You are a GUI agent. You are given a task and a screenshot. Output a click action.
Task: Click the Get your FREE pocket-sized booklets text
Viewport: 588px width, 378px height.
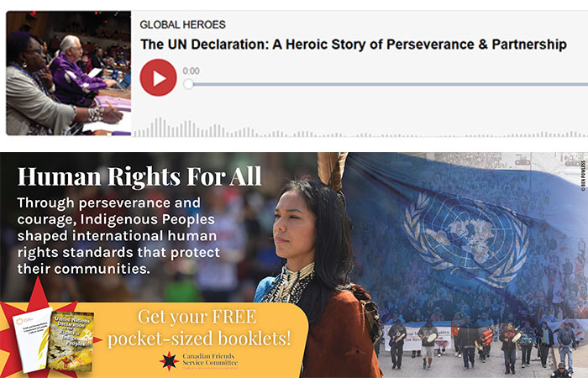pyautogui.click(x=199, y=328)
